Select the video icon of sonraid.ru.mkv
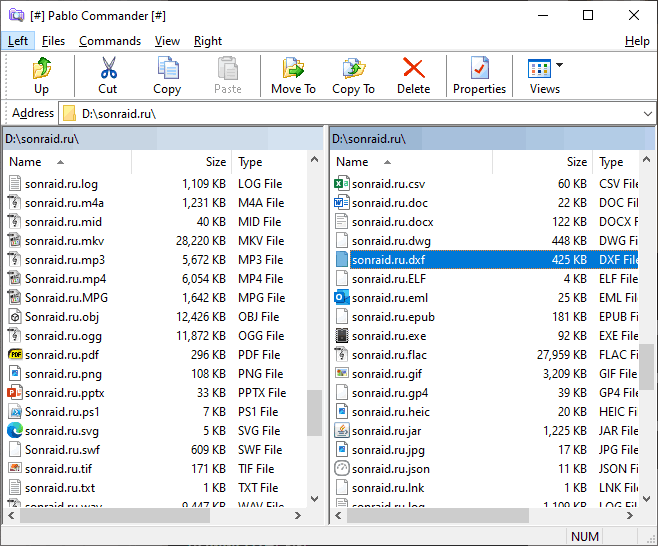Viewport: 658px width, 546px height. pyautogui.click(x=15, y=241)
